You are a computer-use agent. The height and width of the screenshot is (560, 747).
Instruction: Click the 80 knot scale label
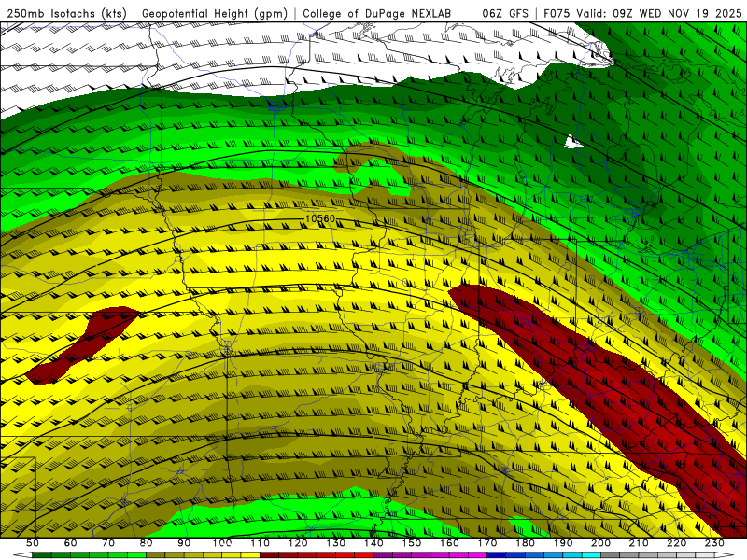click(x=147, y=543)
